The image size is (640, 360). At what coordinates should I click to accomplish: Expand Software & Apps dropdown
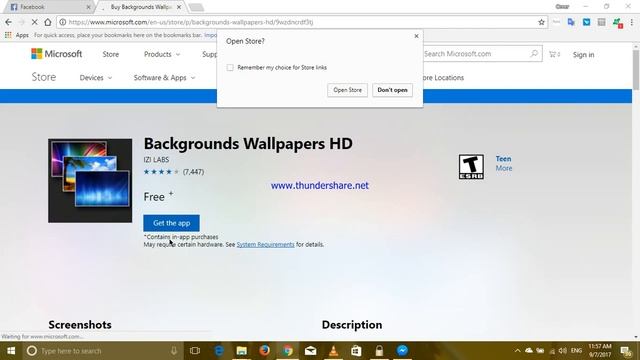tap(164, 78)
